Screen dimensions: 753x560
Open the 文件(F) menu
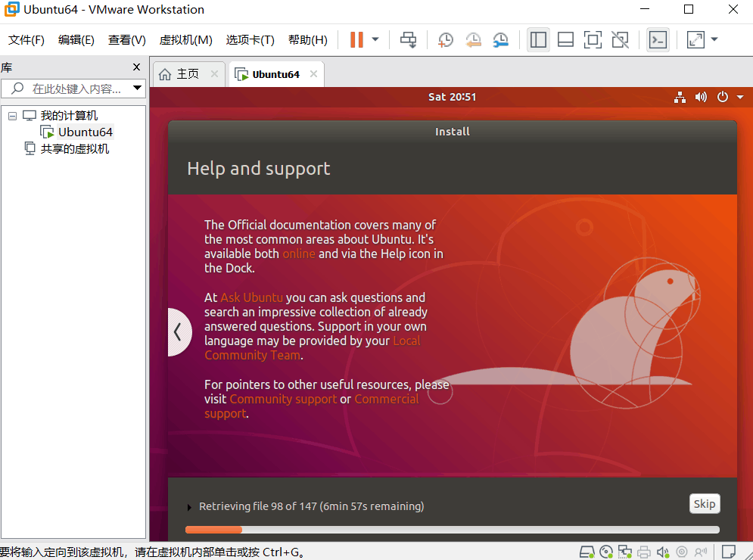point(26,40)
